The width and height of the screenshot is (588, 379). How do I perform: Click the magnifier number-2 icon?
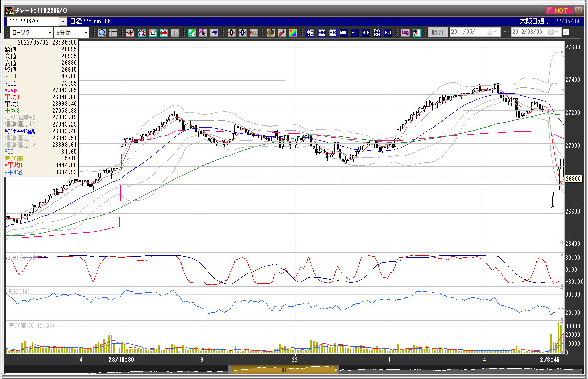142,33
